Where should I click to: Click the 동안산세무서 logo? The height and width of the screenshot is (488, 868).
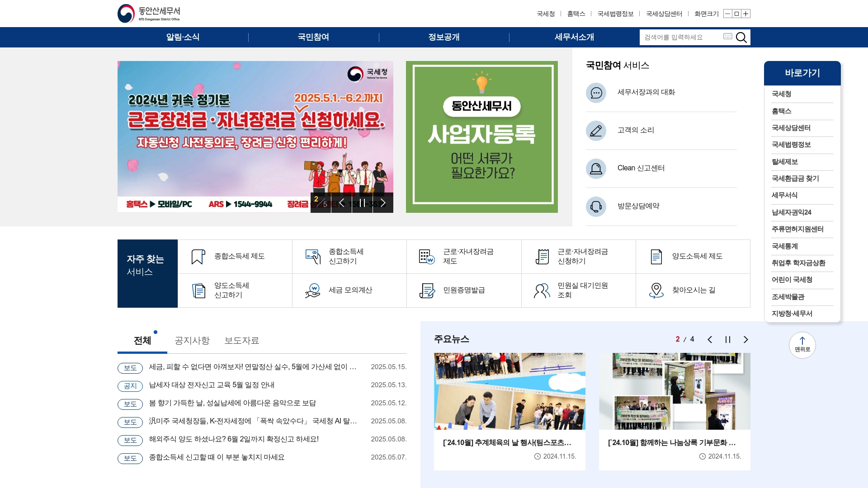point(149,14)
